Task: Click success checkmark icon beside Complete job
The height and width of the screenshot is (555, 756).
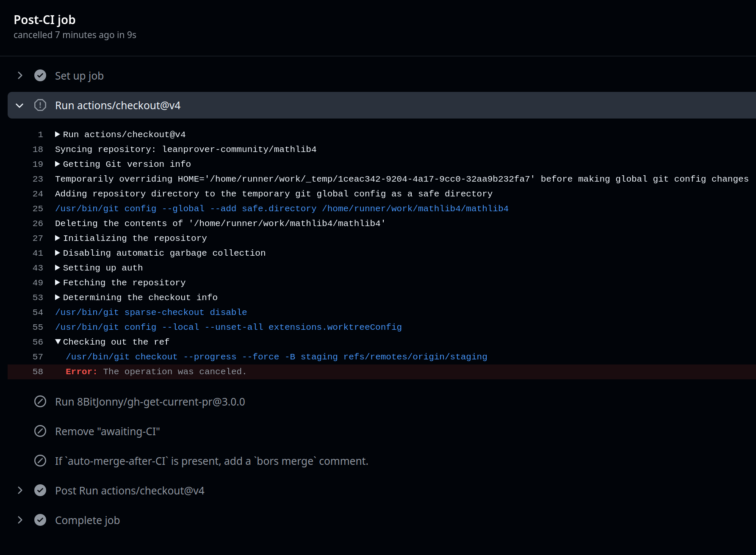Action: [40, 520]
